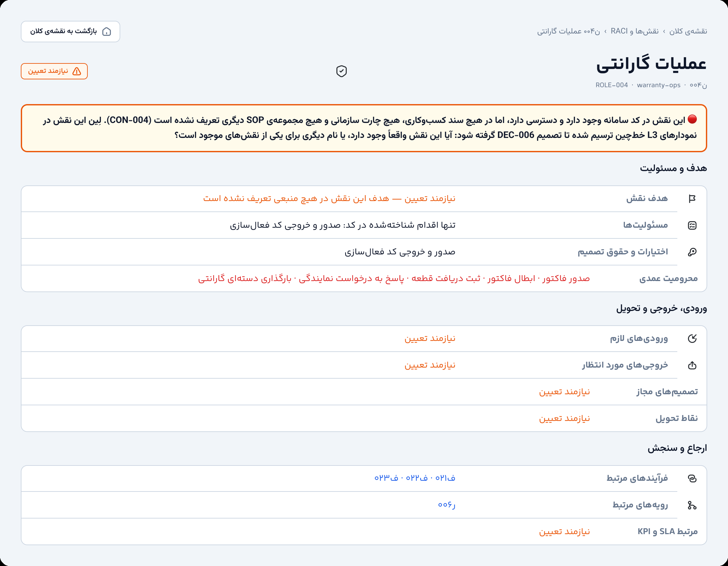
Task: Click the warranty-ops slug text
Action: click(x=659, y=85)
